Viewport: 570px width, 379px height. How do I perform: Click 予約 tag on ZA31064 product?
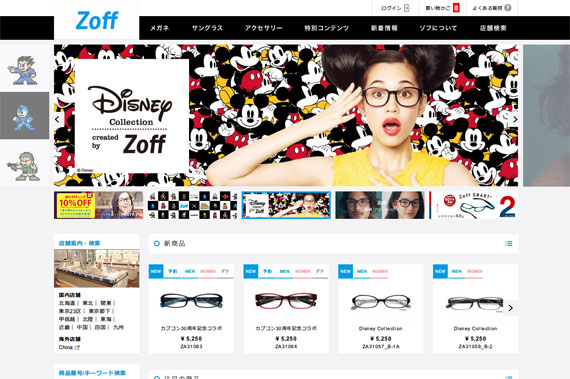tap(267, 271)
